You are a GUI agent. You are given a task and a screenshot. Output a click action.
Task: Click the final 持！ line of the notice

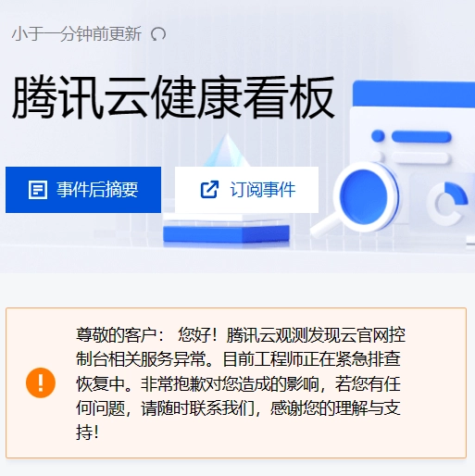coord(87,432)
